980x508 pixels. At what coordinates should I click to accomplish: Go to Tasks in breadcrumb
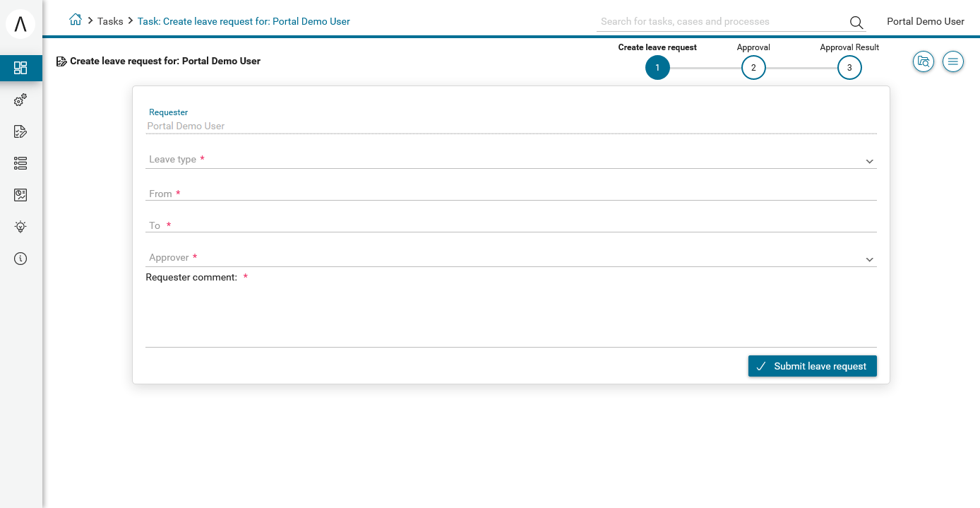pyautogui.click(x=110, y=21)
